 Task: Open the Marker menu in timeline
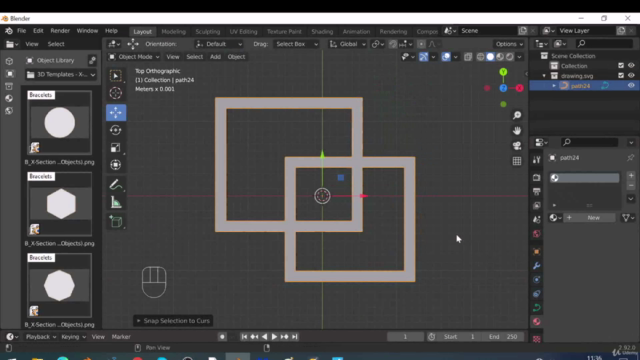tap(121, 337)
